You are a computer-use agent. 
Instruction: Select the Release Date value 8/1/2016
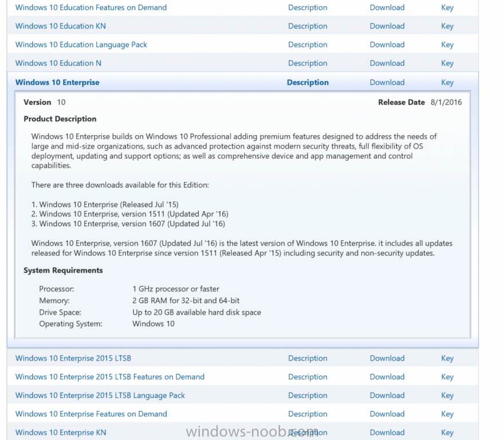(446, 103)
